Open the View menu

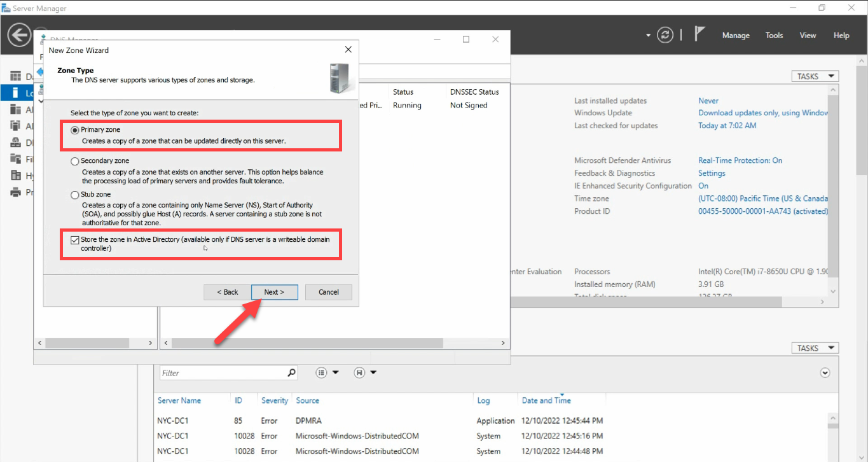tap(808, 36)
